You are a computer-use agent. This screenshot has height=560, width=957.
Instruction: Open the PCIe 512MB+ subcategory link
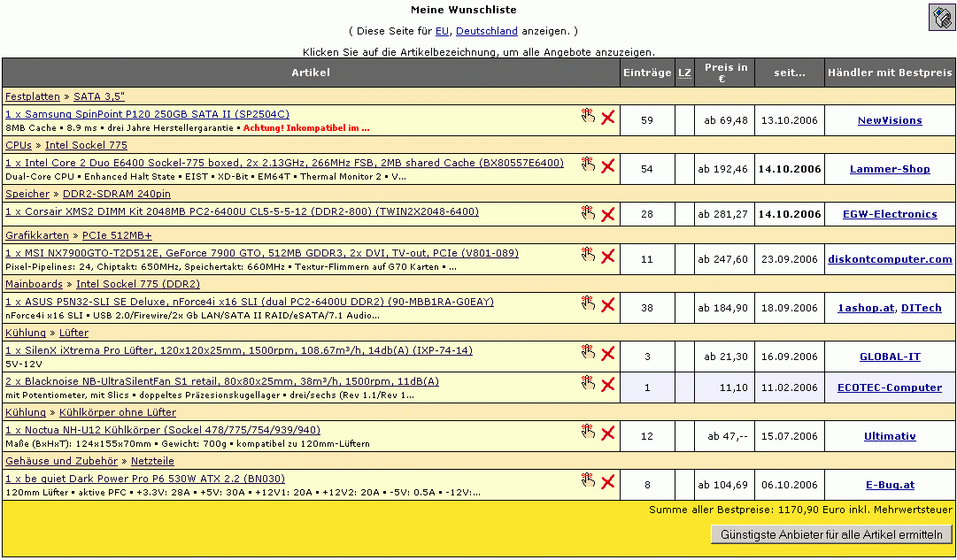pyautogui.click(x=117, y=235)
